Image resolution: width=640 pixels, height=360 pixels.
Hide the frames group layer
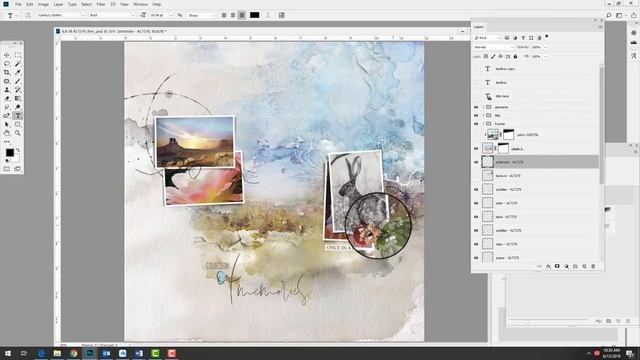tap(476, 124)
